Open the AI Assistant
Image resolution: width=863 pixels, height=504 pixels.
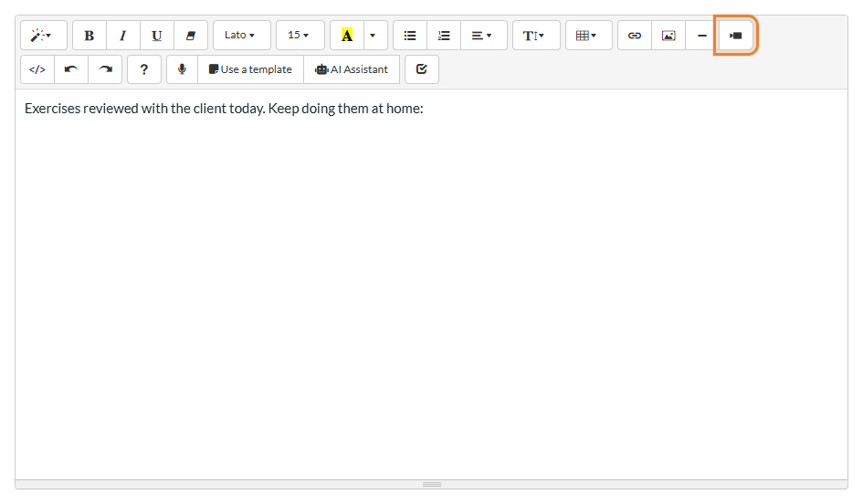[352, 69]
